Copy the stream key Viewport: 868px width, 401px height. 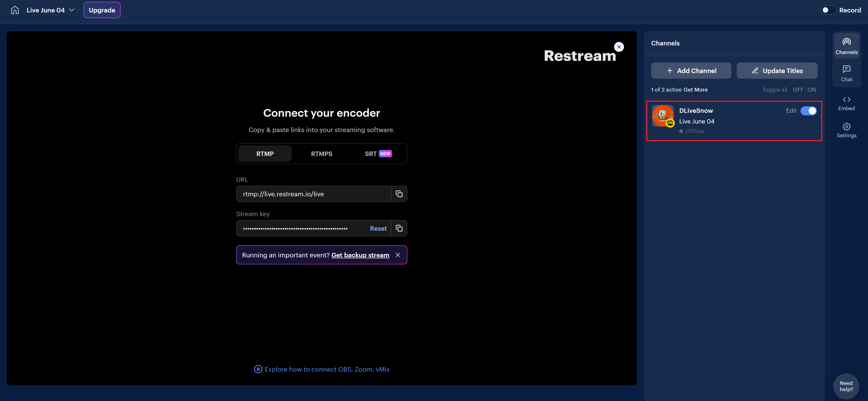point(399,228)
